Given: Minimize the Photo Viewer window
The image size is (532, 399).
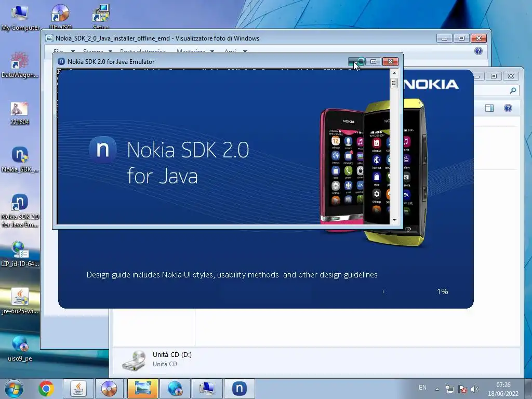Looking at the screenshot, I should tap(445, 38).
